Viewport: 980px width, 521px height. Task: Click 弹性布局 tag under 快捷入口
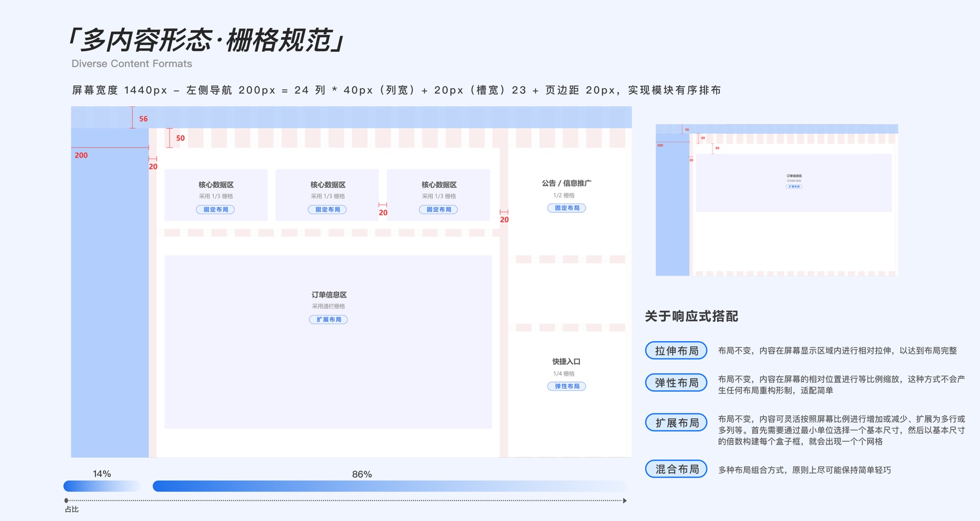(567, 386)
